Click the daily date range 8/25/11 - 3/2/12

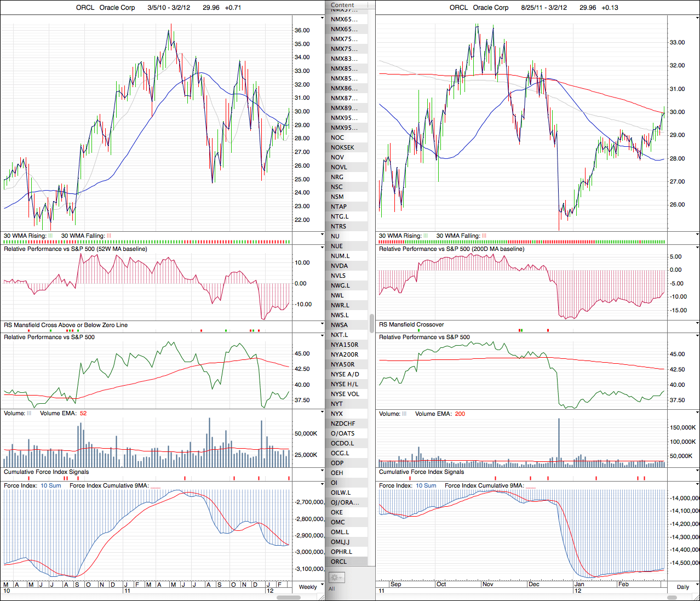click(544, 8)
